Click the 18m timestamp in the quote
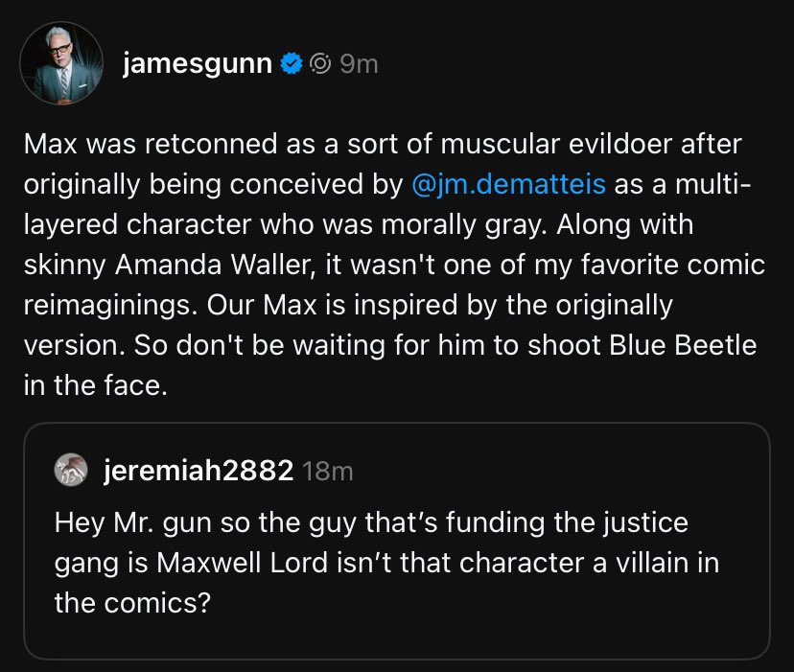 327,471
